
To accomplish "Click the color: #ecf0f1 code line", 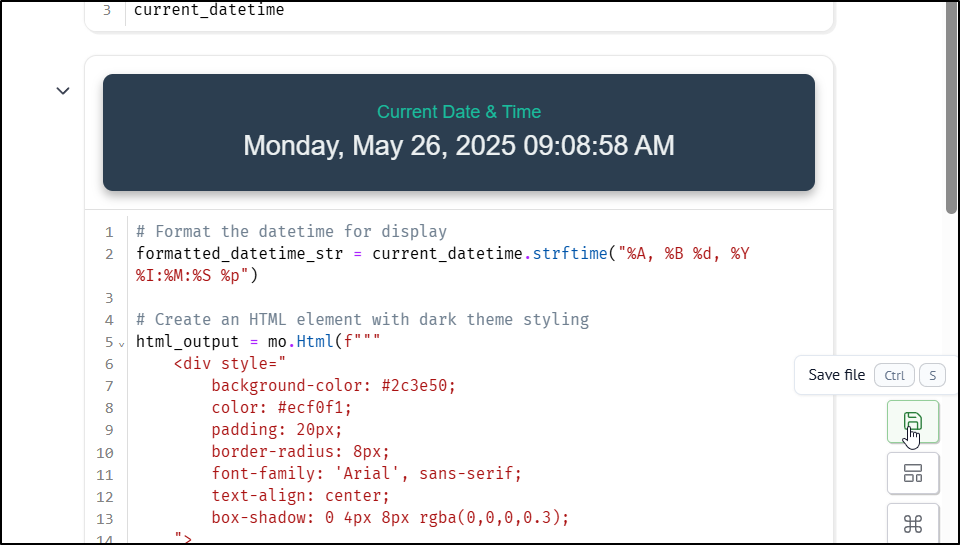I will coord(282,408).
